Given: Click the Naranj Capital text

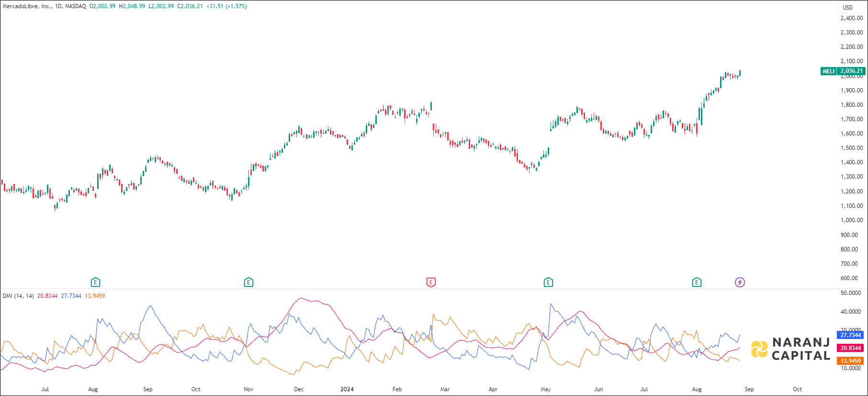Looking at the screenshot, I should point(801,349).
